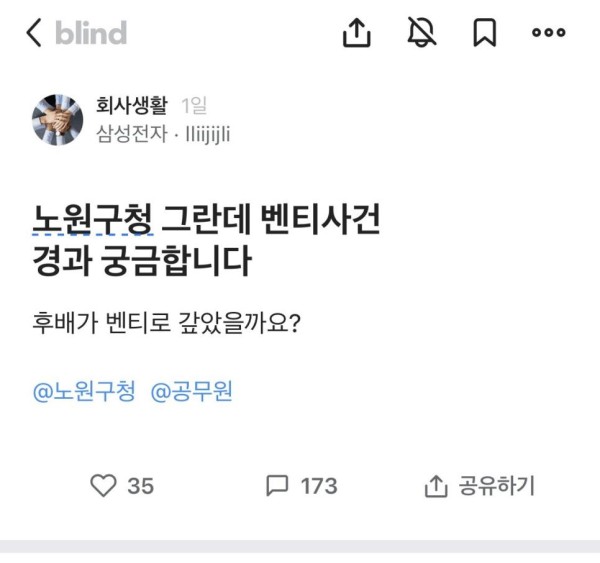
Task: Open the three-dot more options menu
Action: click(x=549, y=33)
